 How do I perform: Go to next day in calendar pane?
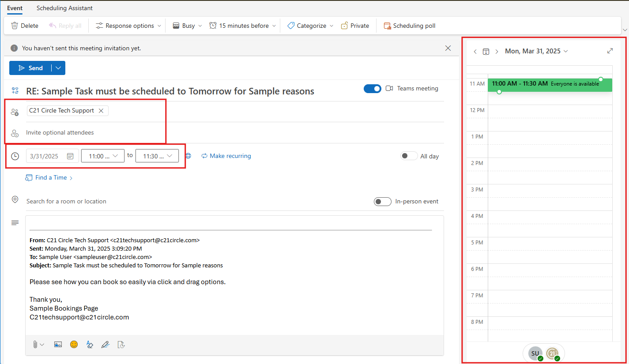(x=497, y=52)
